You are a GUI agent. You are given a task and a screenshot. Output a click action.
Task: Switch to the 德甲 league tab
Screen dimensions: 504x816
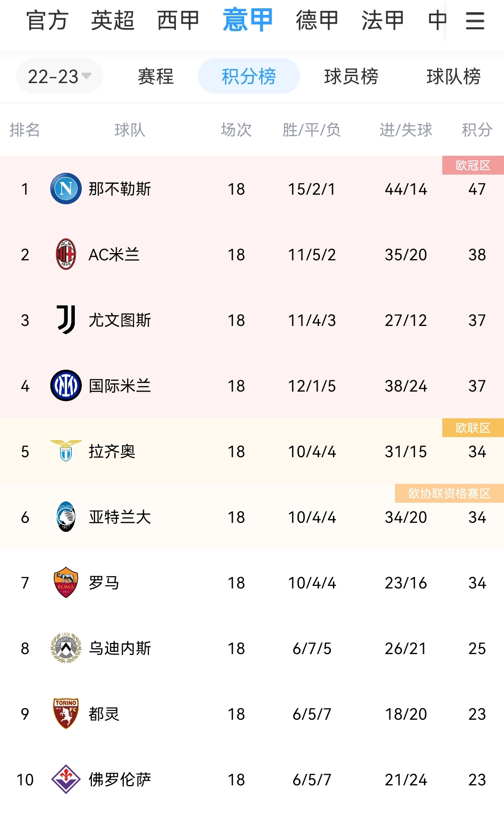point(317,21)
